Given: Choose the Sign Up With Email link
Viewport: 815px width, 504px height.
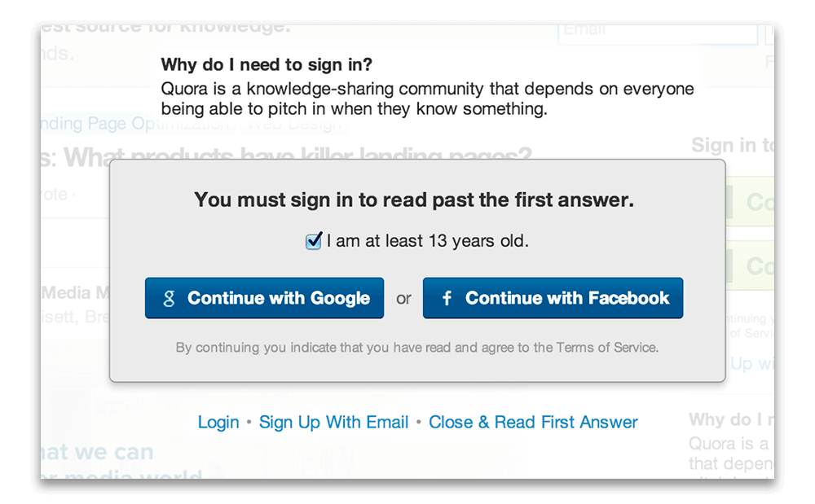Looking at the screenshot, I should pos(333,422).
